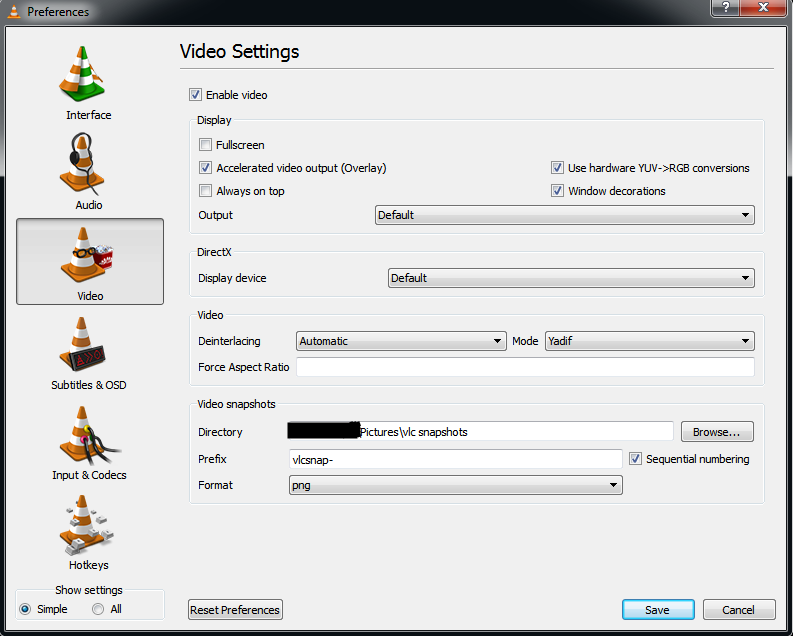Click the snapshot Directory path field
The height and width of the screenshot is (636, 793).
pos(480,432)
